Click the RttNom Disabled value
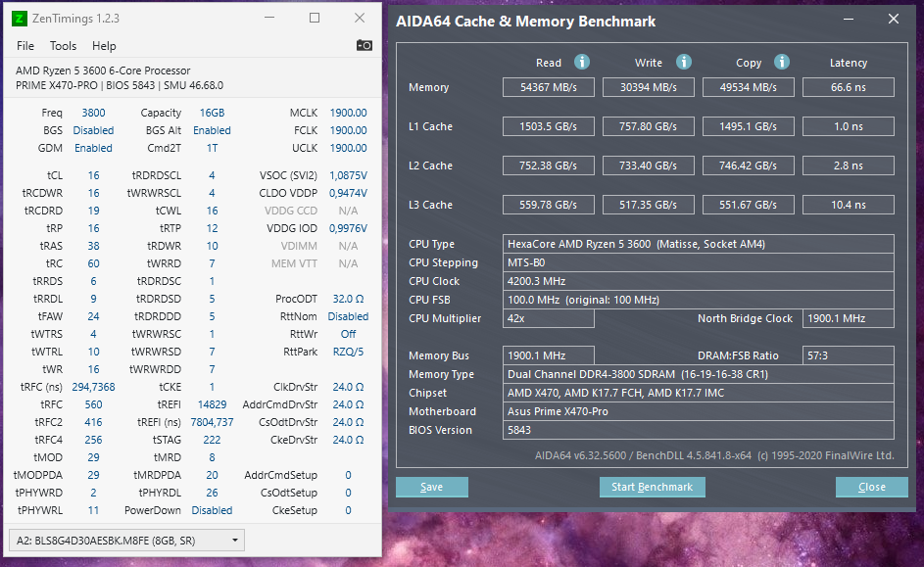924x567 pixels. click(348, 316)
